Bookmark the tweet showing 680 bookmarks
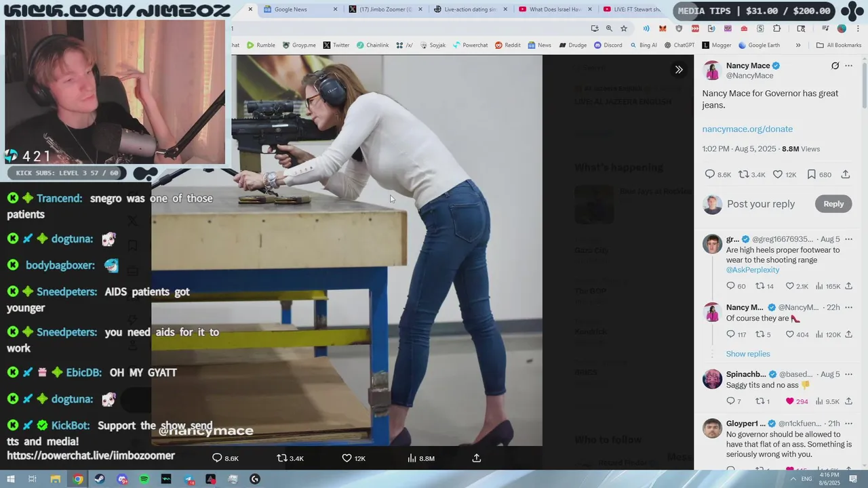The width and height of the screenshot is (868, 488). click(811, 174)
